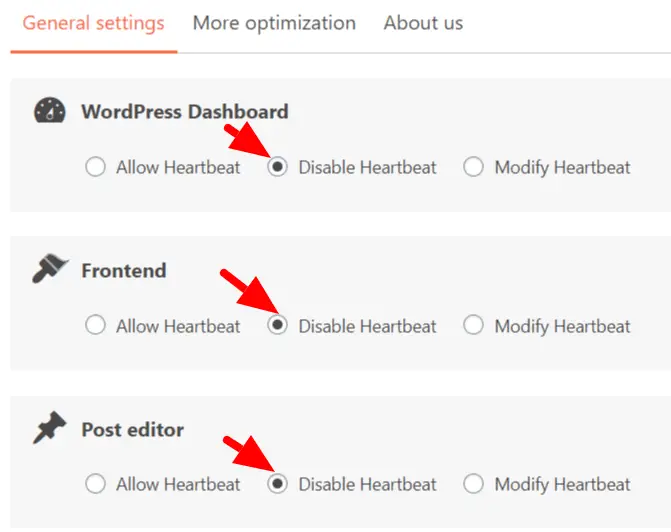Open the About us tab

pos(423,22)
